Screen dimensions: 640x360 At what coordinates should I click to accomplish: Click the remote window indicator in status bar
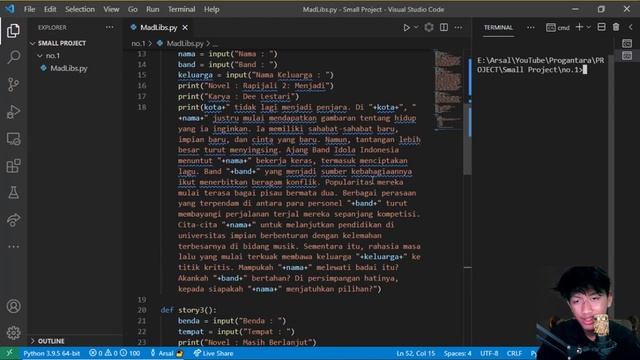tap(9, 353)
